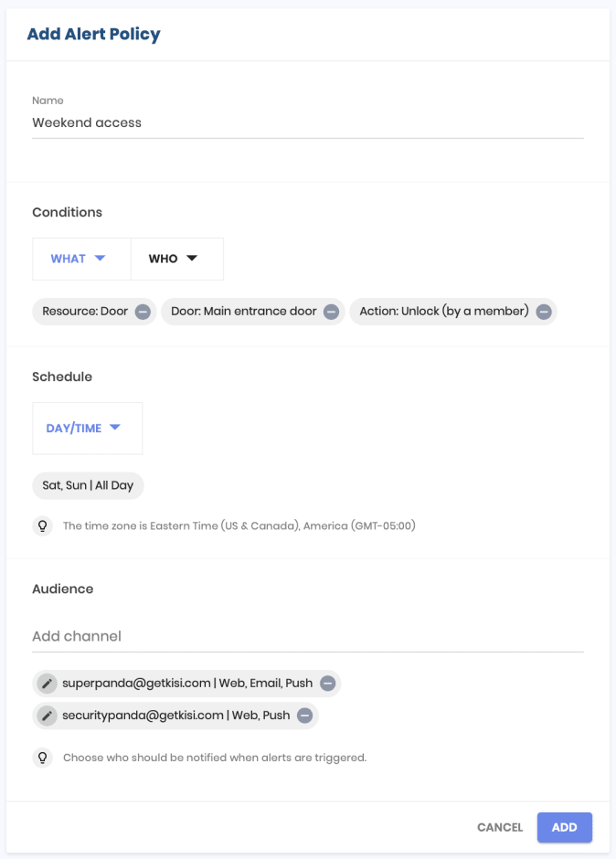Select the Action: Unlock (by a member) chip
616x859 pixels.
[x=444, y=312]
